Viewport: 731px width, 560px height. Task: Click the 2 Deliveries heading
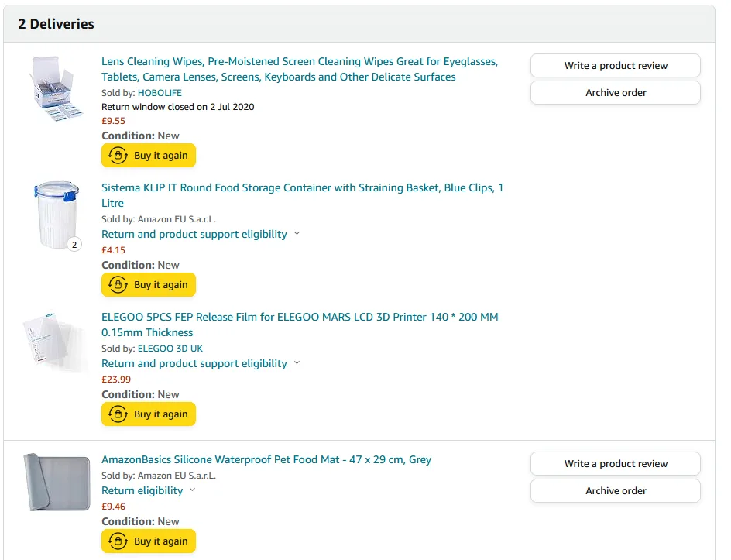point(56,24)
